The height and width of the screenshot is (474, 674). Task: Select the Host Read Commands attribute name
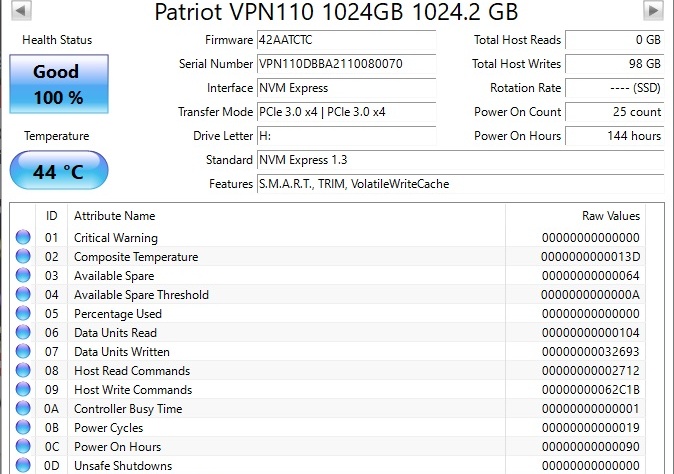coord(132,370)
